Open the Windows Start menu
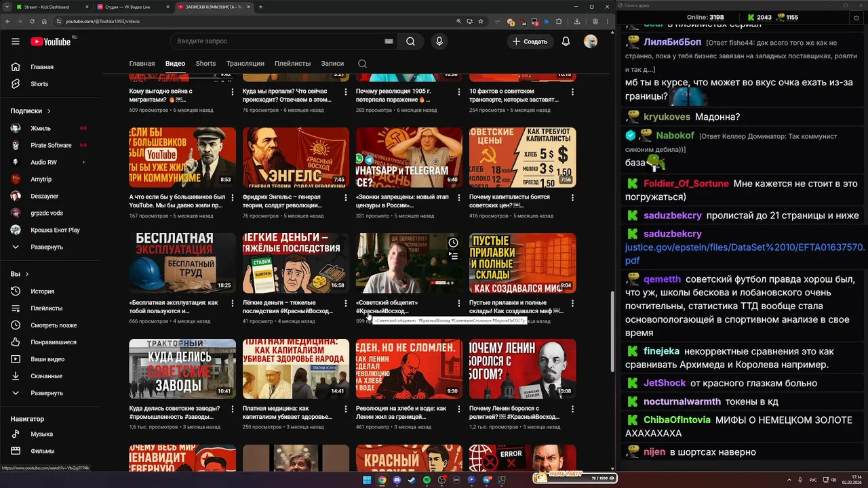The height and width of the screenshot is (488, 868). (367, 480)
